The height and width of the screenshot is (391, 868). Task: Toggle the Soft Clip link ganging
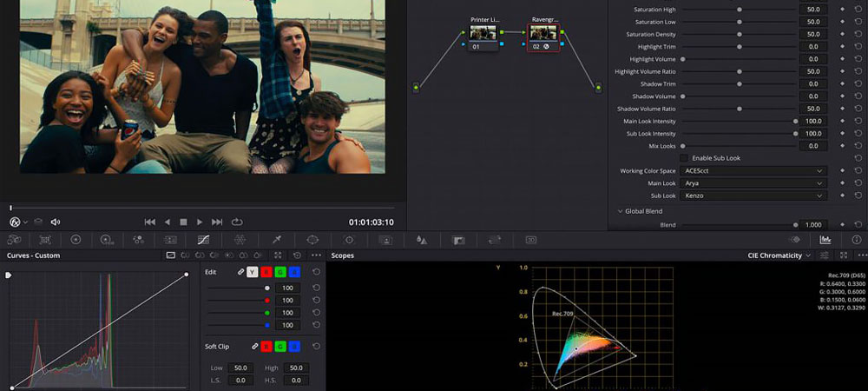254,347
